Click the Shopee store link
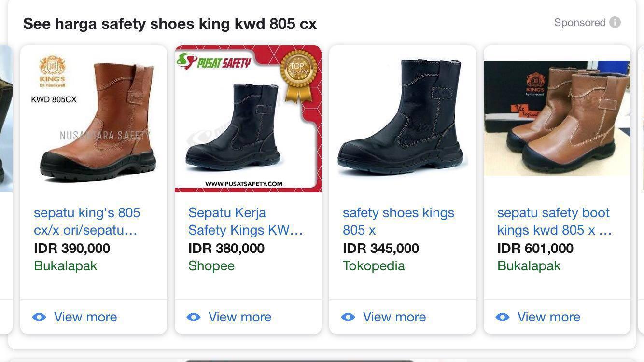This screenshot has width=644, height=362. pyautogui.click(x=211, y=265)
